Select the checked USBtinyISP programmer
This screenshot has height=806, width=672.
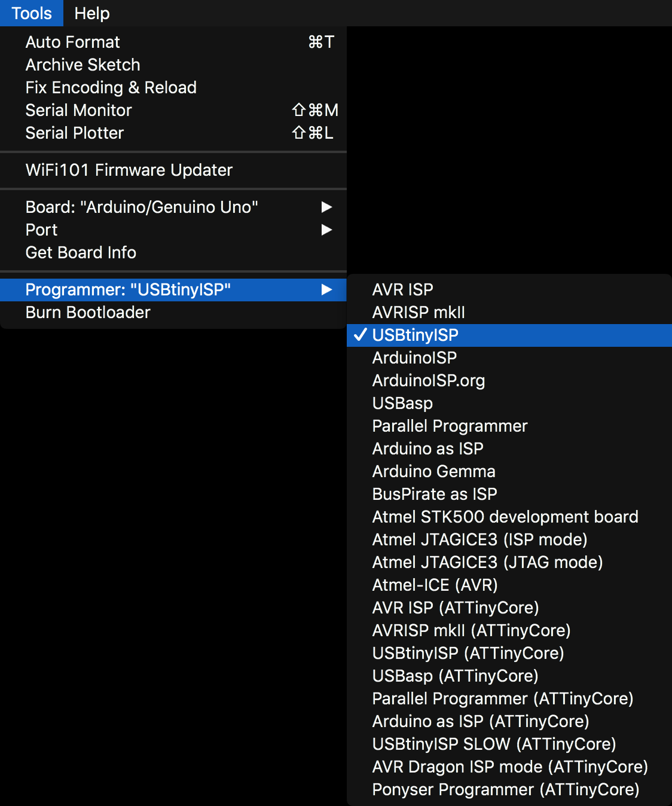[x=415, y=335]
